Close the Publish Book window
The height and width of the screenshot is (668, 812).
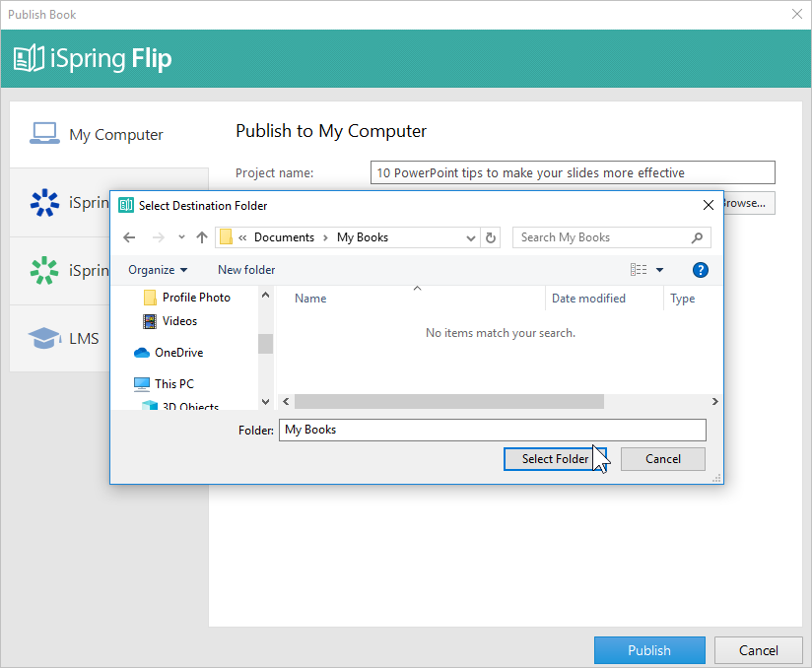(797, 14)
